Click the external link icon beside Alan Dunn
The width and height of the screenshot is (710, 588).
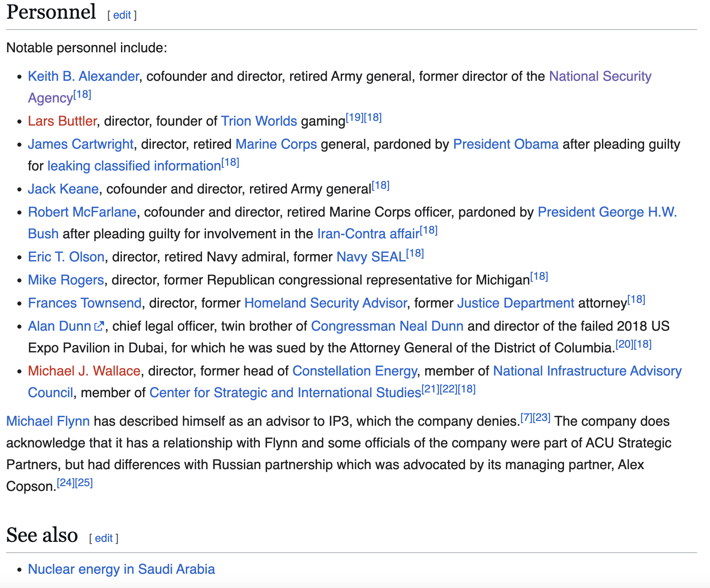pyautogui.click(x=99, y=326)
